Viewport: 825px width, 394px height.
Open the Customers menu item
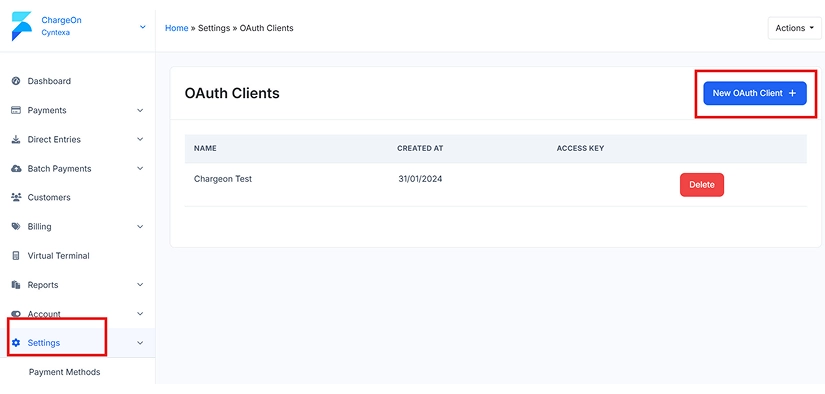[x=49, y=197]
